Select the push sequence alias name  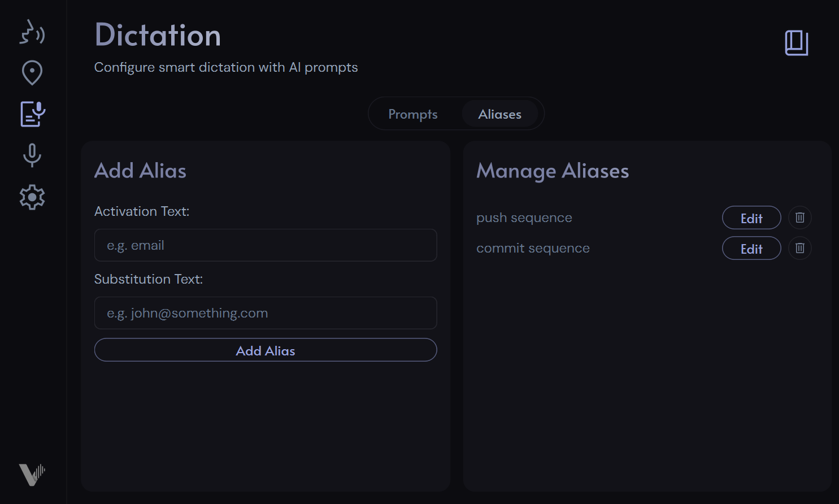524,218
